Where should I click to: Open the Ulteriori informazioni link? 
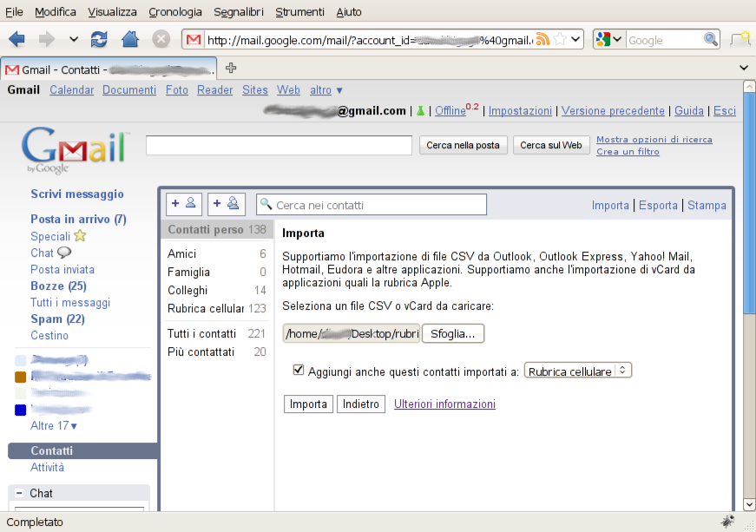pos(444,404)
